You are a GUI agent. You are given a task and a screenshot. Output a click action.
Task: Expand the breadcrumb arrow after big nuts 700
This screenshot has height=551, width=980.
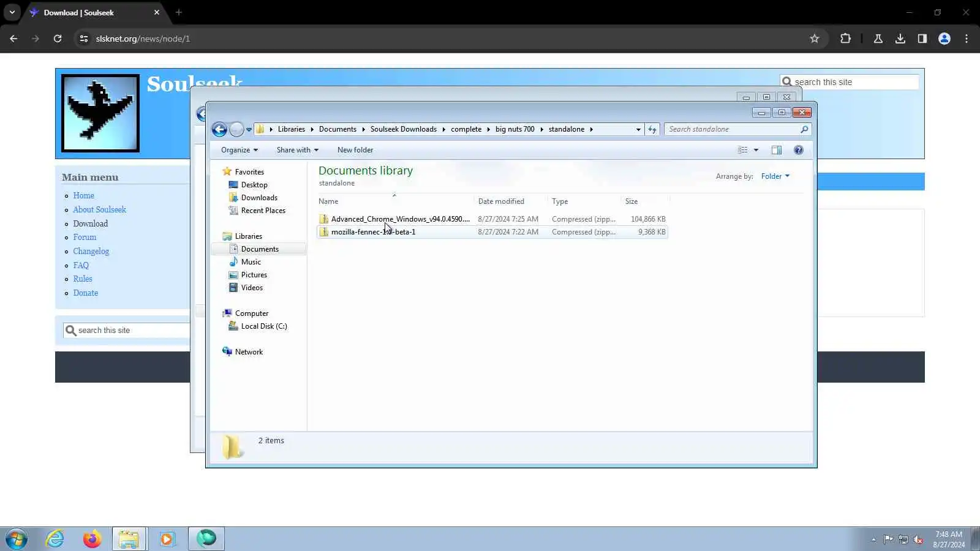click(541, 129)
